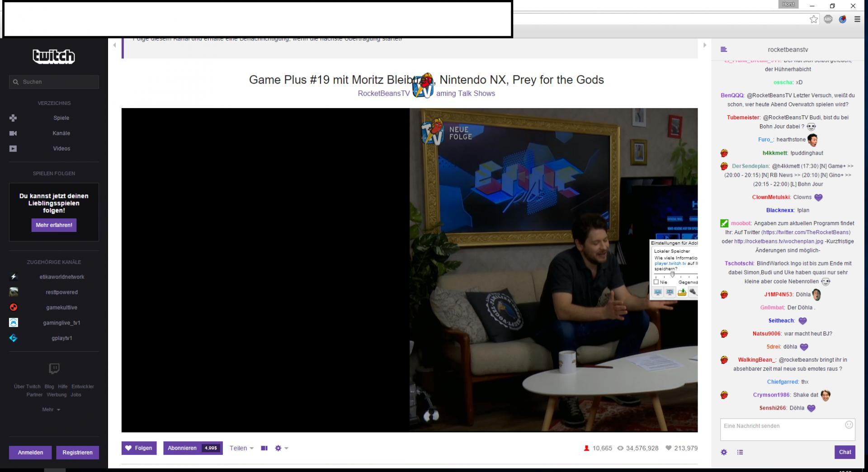Click username Tubemeister in chat

pos(743,118)
